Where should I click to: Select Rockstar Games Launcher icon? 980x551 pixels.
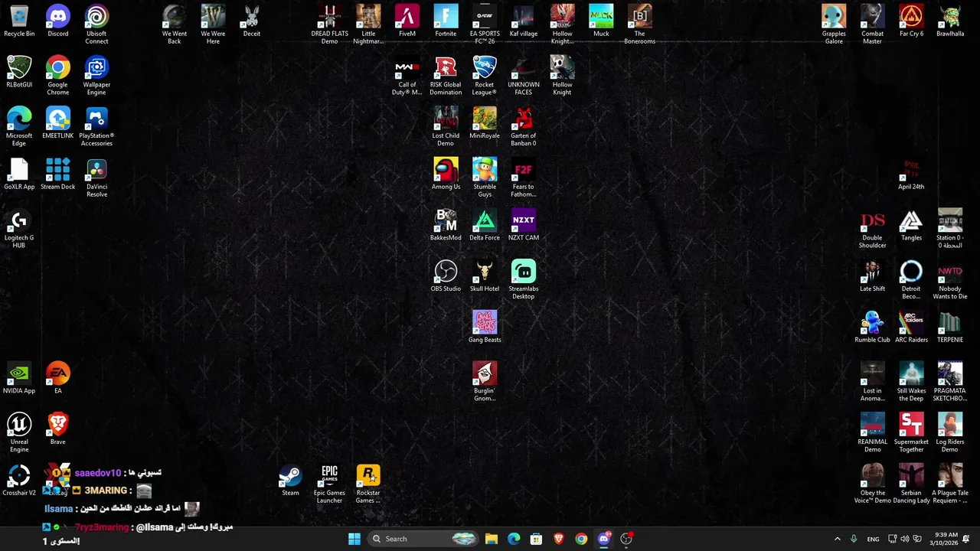point(368,484)
